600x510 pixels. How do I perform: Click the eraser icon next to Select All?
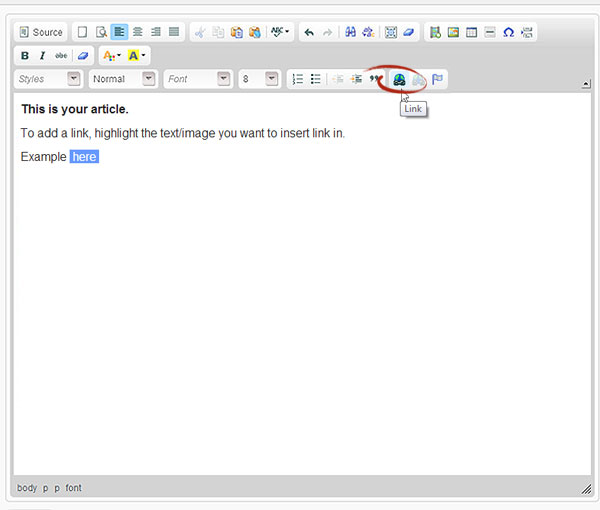(409, 32)
